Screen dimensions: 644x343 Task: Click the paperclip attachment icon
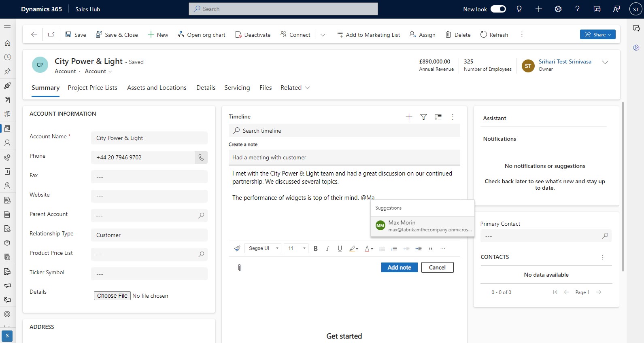pos(240,267)
